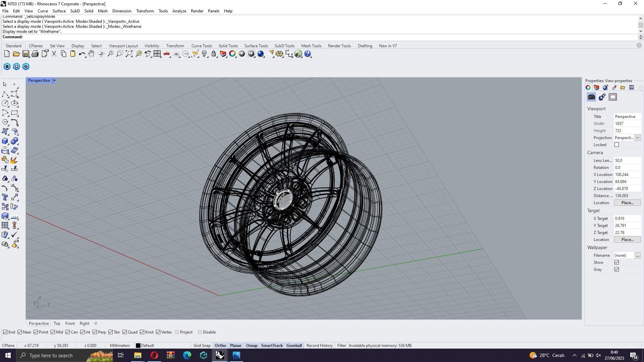Click the wallpaper filename browse button
The image size is (644, 362).
(x=637, y=255)
